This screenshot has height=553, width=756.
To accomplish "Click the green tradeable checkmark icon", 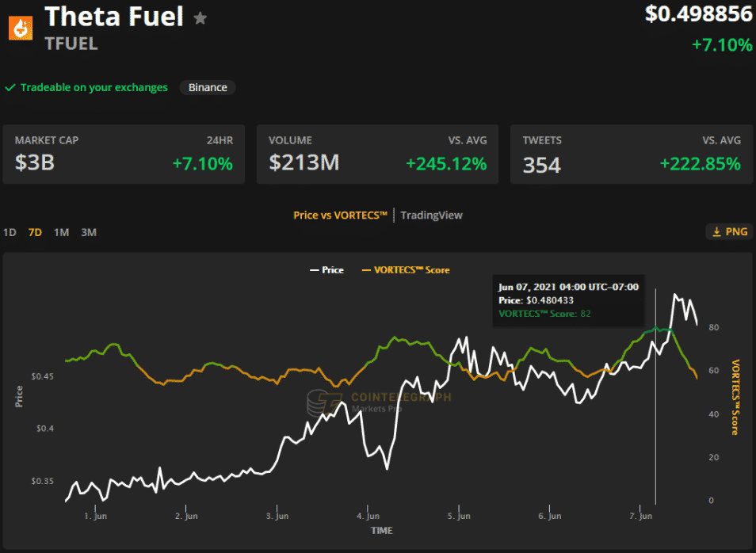I will point(10,87).
